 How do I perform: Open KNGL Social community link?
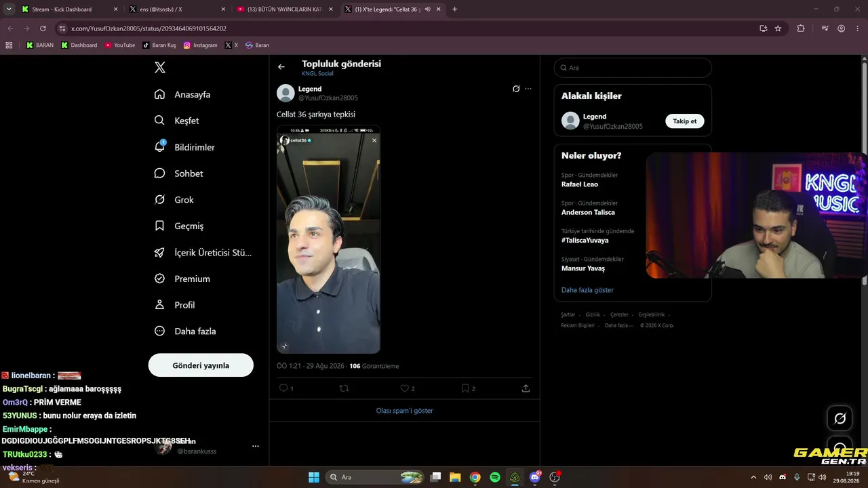point(317,73)
